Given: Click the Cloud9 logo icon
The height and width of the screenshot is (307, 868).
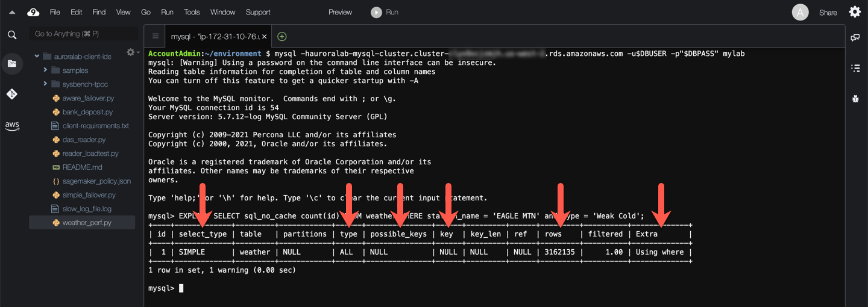Looking at the screenshot, I should tap(33, 12).
